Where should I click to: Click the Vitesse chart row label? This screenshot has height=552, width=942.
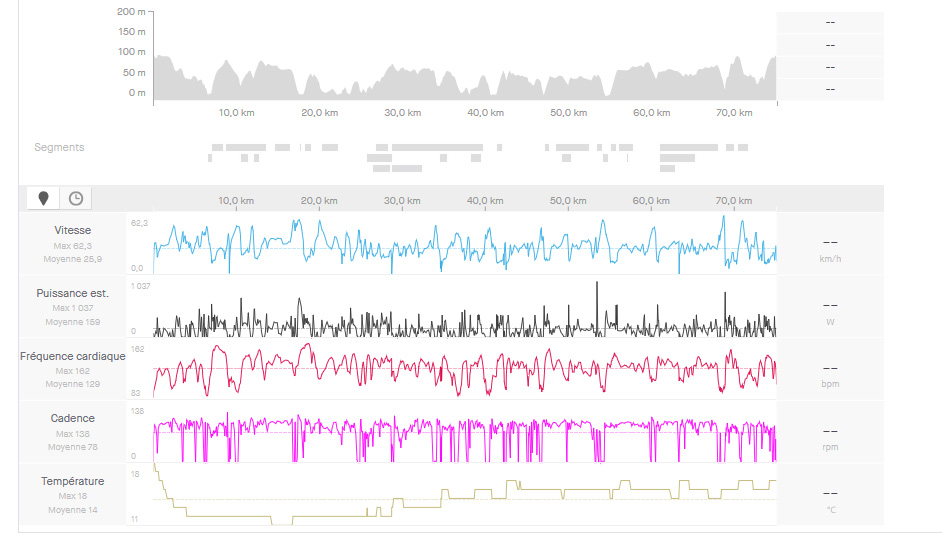click(72, 230)
